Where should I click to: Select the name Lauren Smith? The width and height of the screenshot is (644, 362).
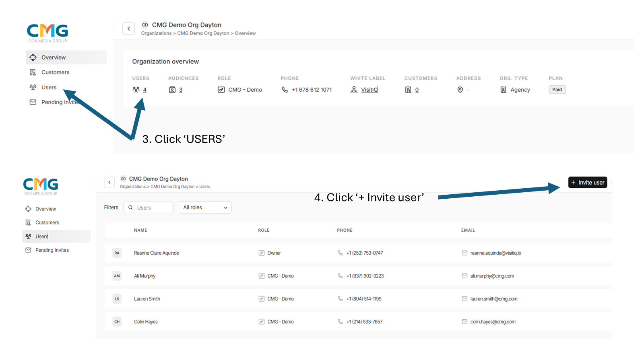(x=147, y=299)
